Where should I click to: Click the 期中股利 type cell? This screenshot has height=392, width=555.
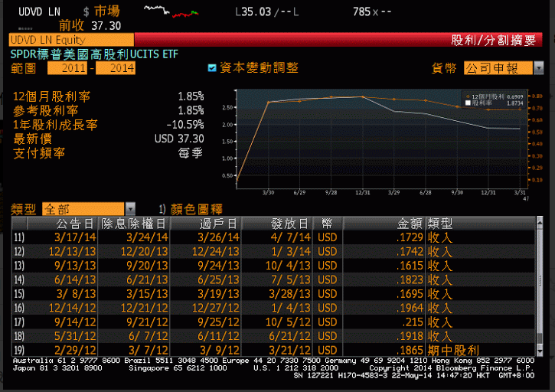coord(453,350)
